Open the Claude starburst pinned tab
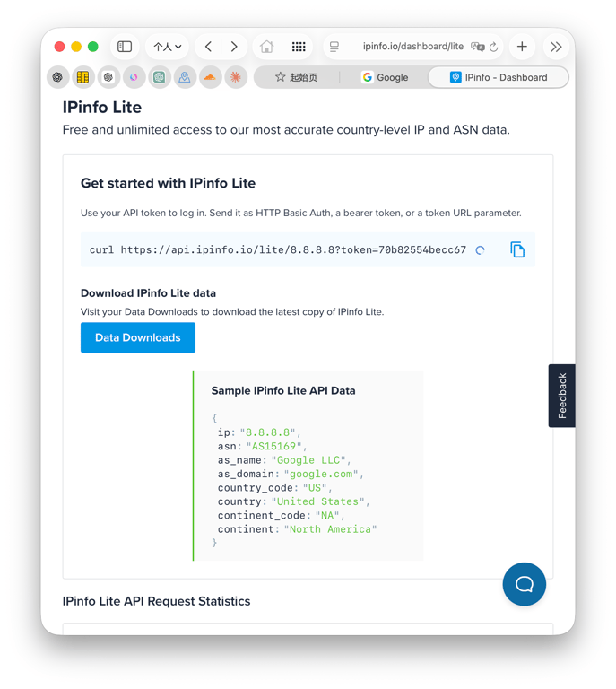Screen dimensions: 616x689 pos(236,77)
